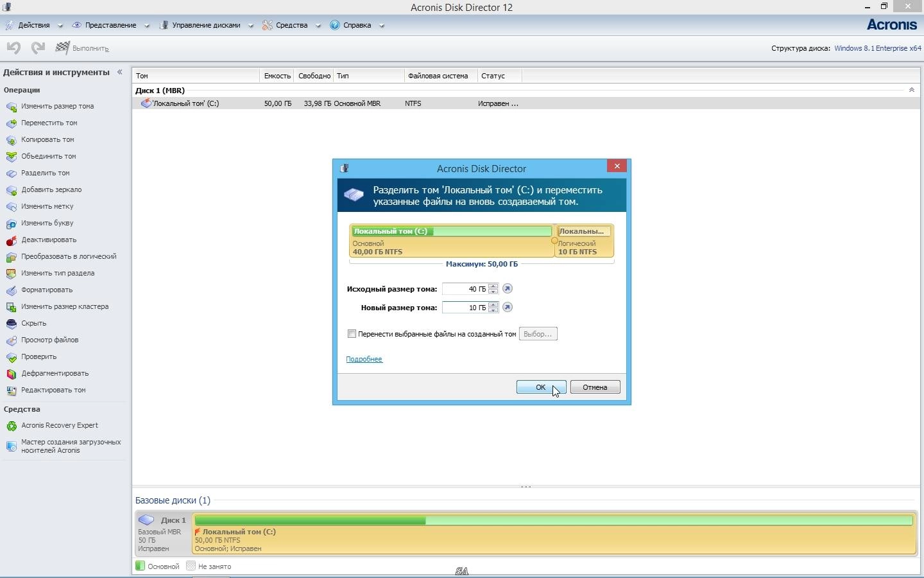Launch Acronis Recovery Expert icon
924x578 pixels.
[11, 426]
